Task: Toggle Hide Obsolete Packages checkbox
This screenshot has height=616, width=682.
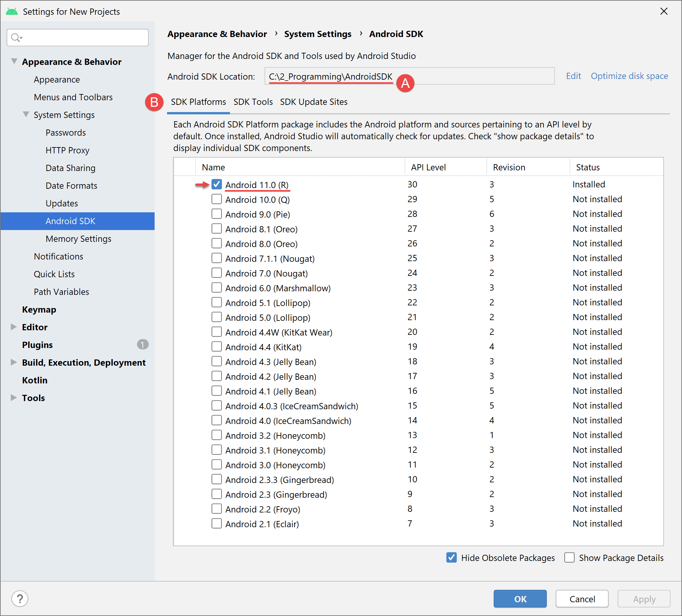Action: 451,557
